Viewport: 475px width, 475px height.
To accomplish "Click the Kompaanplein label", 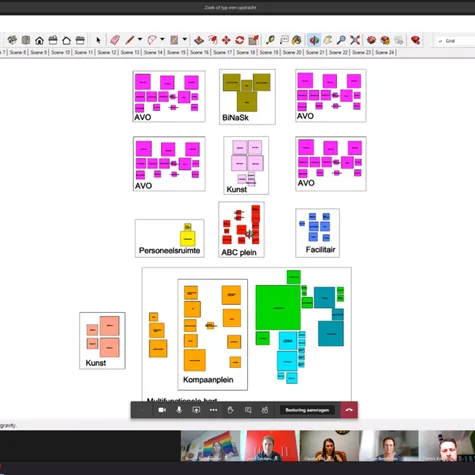I will point(208,380).
